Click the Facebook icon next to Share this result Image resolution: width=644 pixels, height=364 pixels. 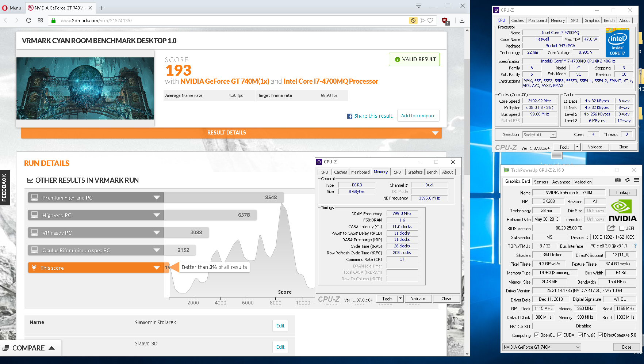pyautogui.click(x=350, y=116)
